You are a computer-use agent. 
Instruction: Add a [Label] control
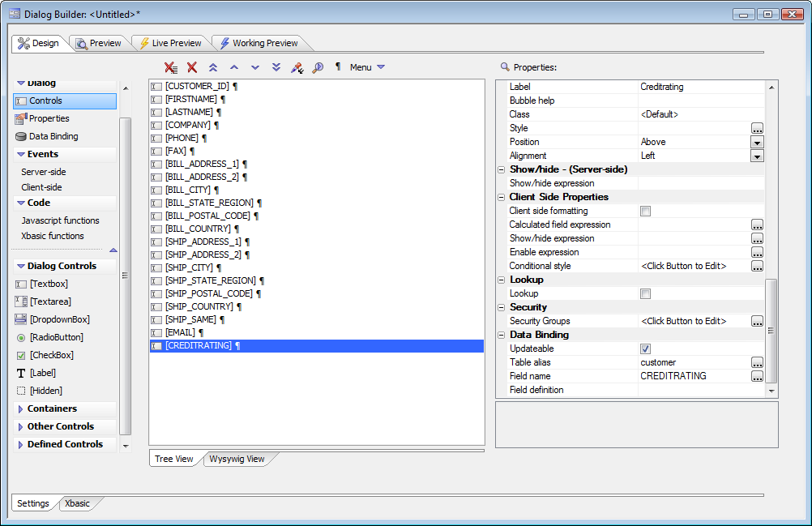pyautogui.click(x=36, y=373)
